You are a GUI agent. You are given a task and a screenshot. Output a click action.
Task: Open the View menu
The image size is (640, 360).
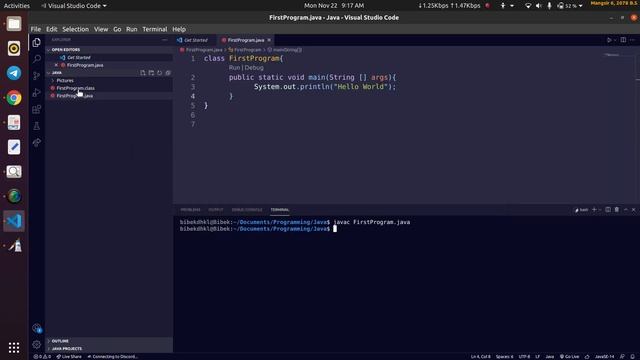[101, 29]
